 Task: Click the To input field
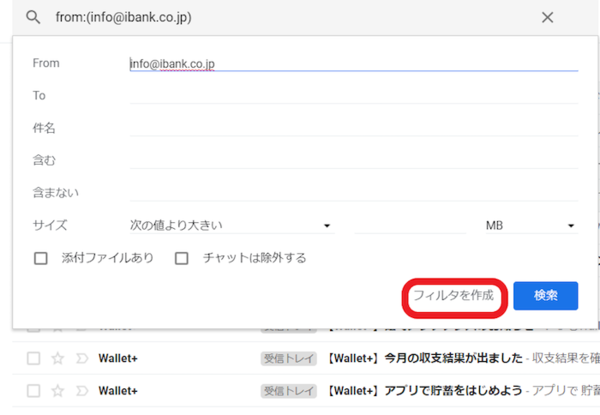354,96
